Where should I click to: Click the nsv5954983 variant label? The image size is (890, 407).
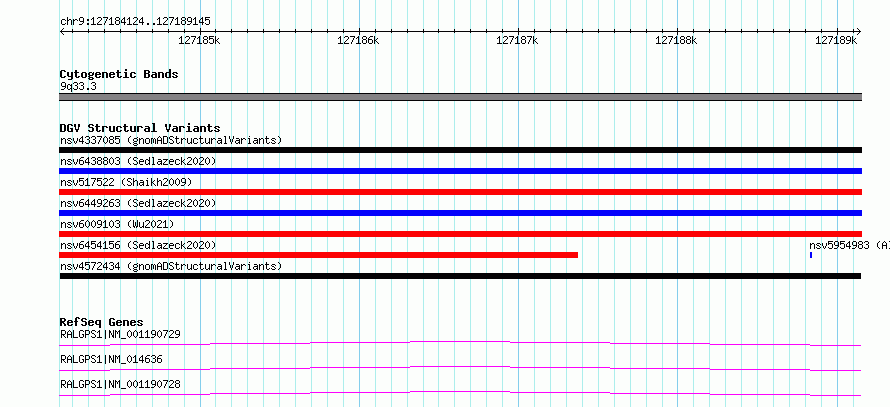click(x=849, y=245)
